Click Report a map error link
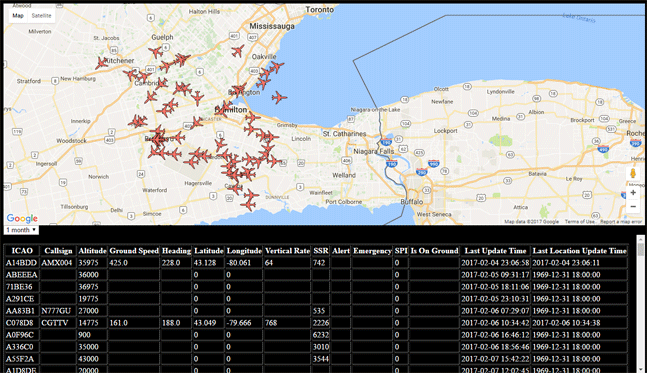Image resolution: width=647 pixels, height=373 pixels. click(621, 222)
